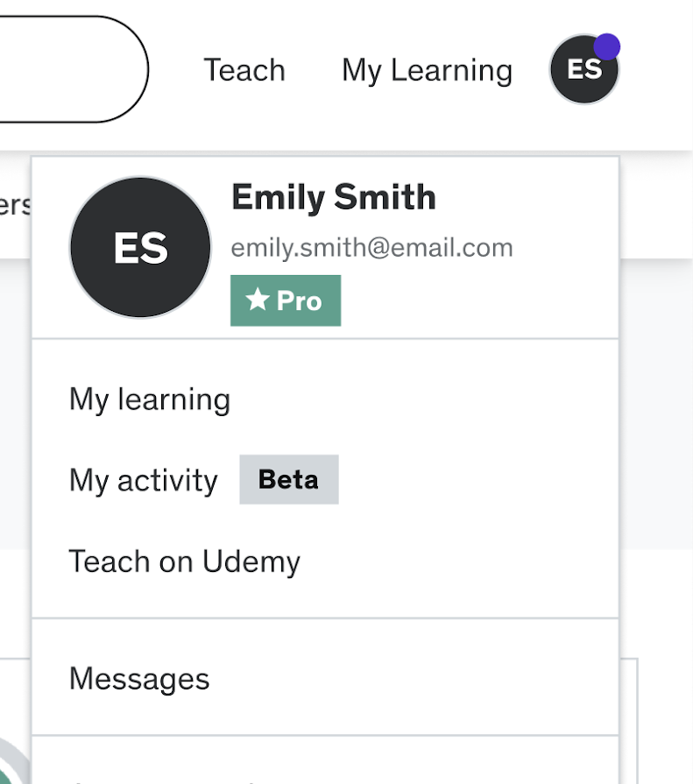This screenshot has width=693, height=784.
Task: Click the emily.smith@email.com address
Action: coord(371,248)
